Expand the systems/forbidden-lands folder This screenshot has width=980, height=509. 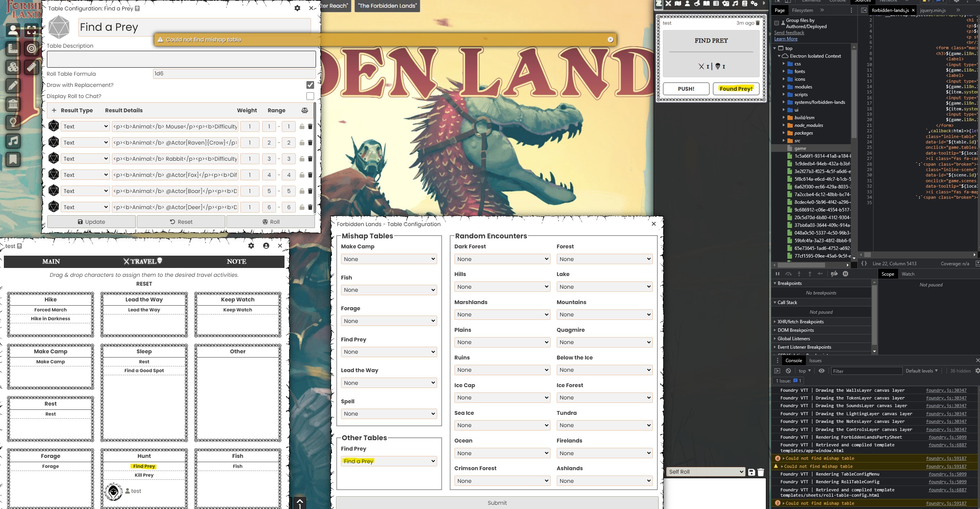784,102
